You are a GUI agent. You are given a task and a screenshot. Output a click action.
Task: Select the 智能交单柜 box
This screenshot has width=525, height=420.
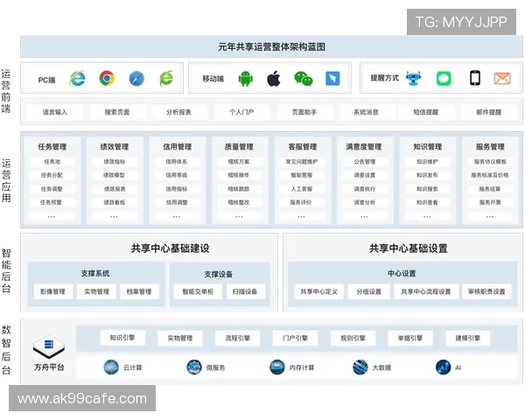click(198, 291)
